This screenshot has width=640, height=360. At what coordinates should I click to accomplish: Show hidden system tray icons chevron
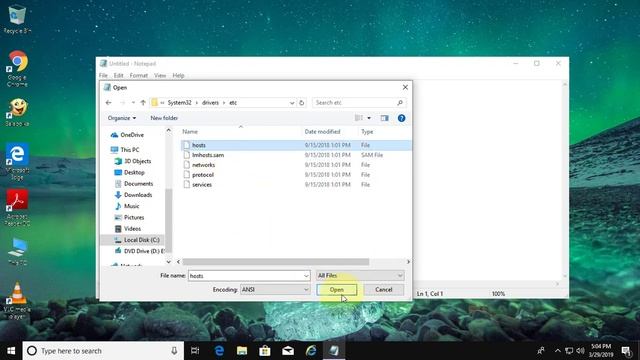pos(558,351)
